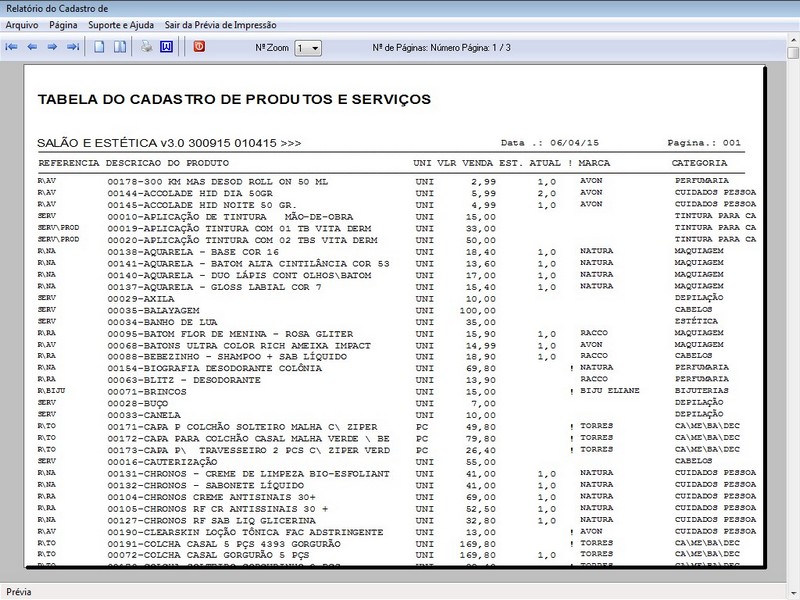Open the Nº Zoom dropdown
This screenshot has height=600, width=800.
[309, 48]
